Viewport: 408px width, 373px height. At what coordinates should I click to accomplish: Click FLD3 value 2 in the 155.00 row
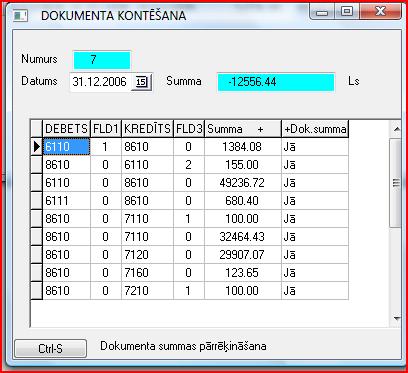coord(189,165)
